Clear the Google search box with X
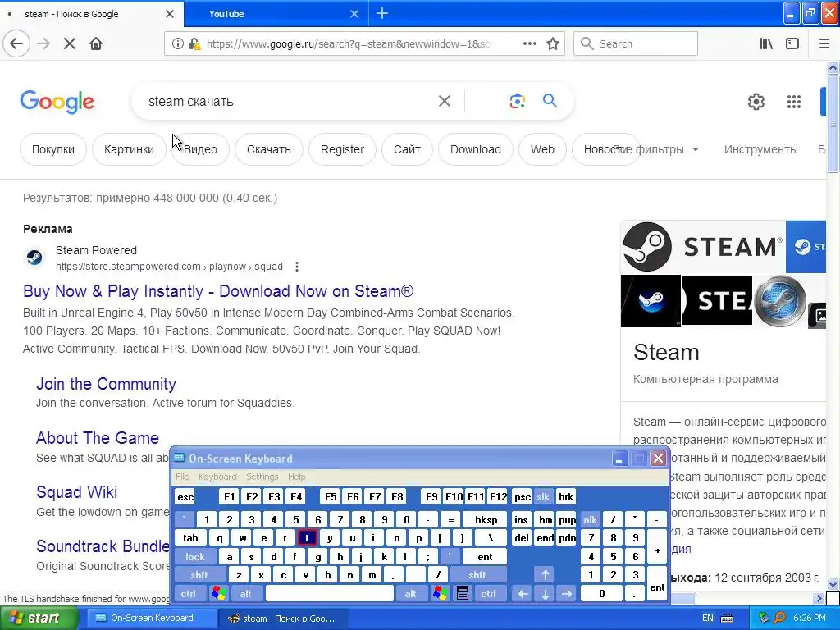 click(x=444, y=101)
